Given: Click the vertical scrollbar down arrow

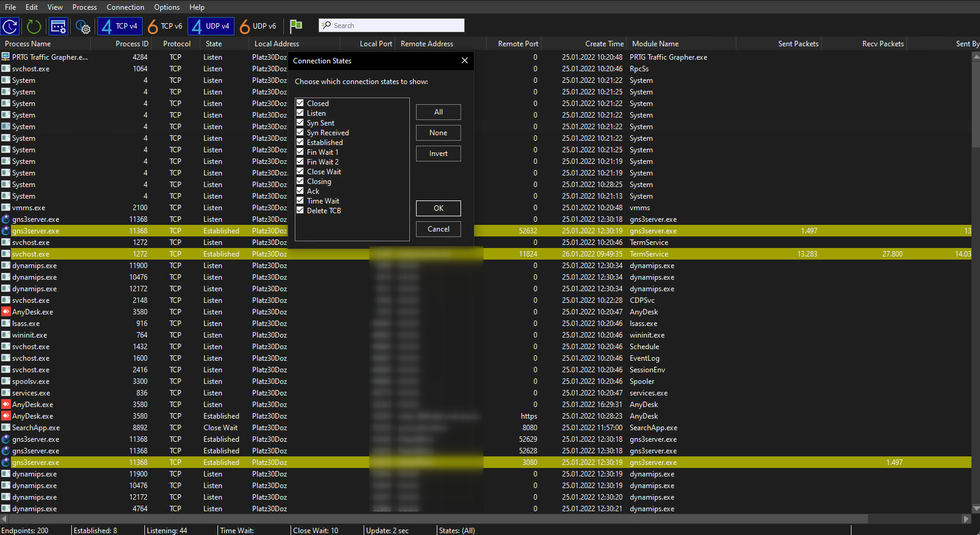Looking at the screenshot, I should pos(976,508).
